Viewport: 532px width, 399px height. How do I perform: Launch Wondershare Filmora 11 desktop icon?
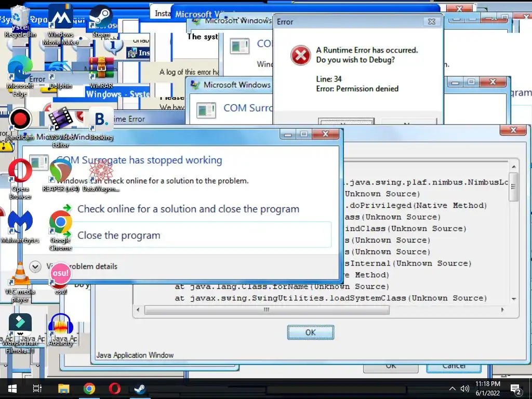coord(20,333)
